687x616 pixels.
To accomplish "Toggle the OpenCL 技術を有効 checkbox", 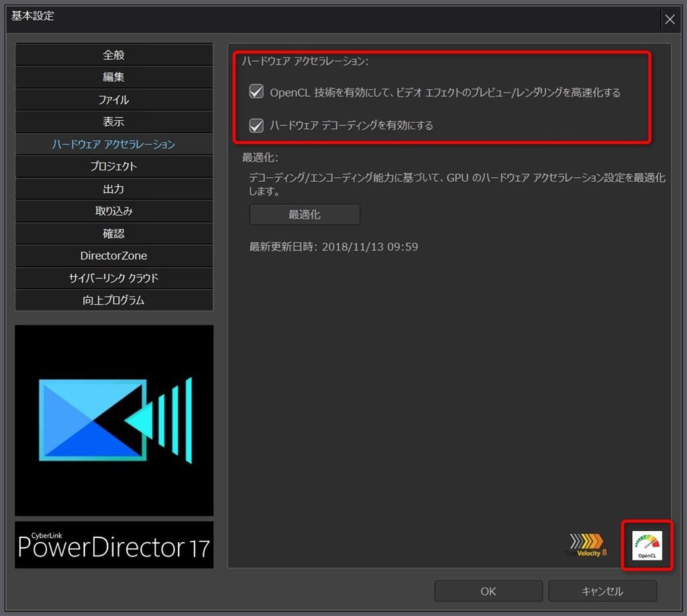I will [x=256, y=91].
